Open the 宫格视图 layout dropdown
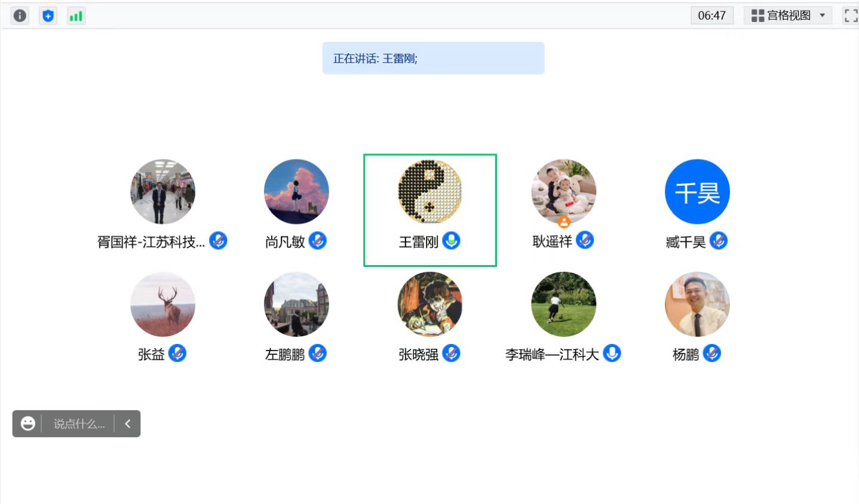 (788, 16)
